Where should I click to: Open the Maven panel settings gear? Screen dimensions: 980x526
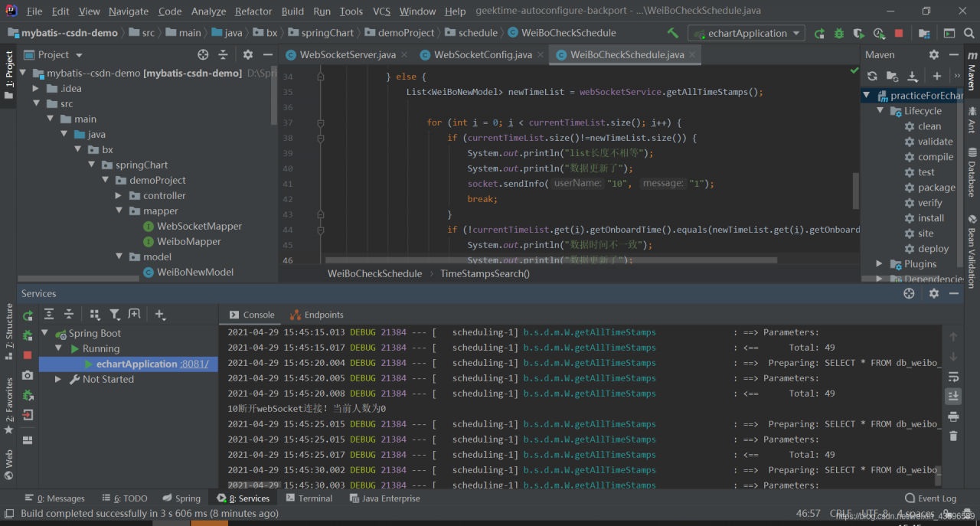934,54
